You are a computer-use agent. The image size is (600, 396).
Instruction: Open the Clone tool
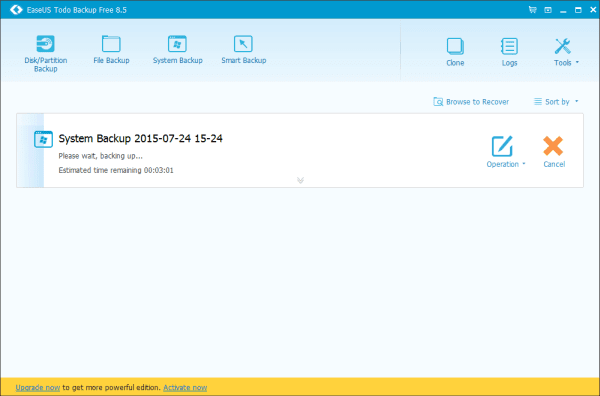455,52
